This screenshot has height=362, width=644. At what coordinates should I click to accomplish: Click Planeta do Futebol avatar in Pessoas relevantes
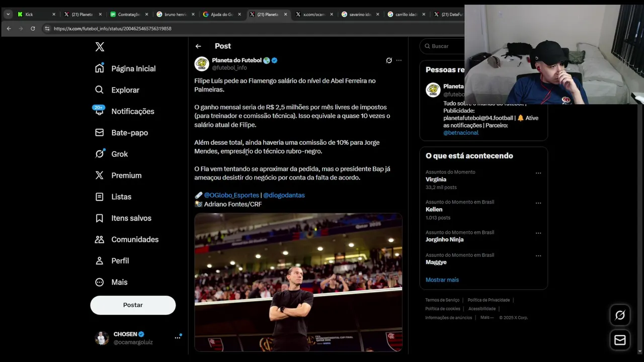(433, 90)
